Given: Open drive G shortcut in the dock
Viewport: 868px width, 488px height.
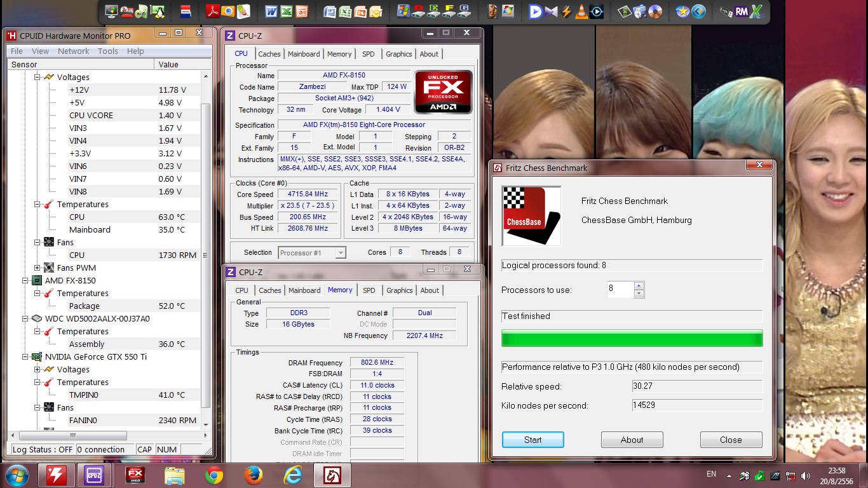Looking at the screenshot, I should tap(464, 11).
